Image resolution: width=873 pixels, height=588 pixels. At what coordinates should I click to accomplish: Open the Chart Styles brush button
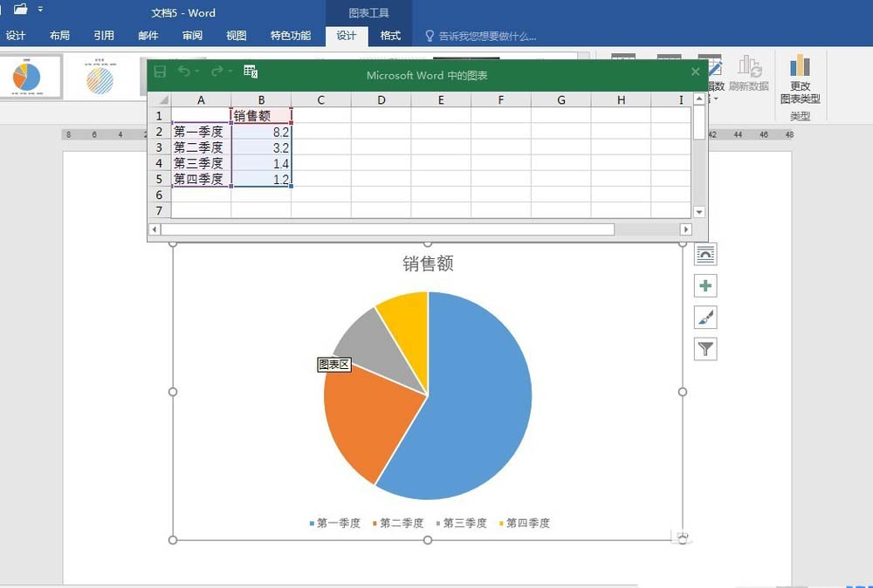705,318
